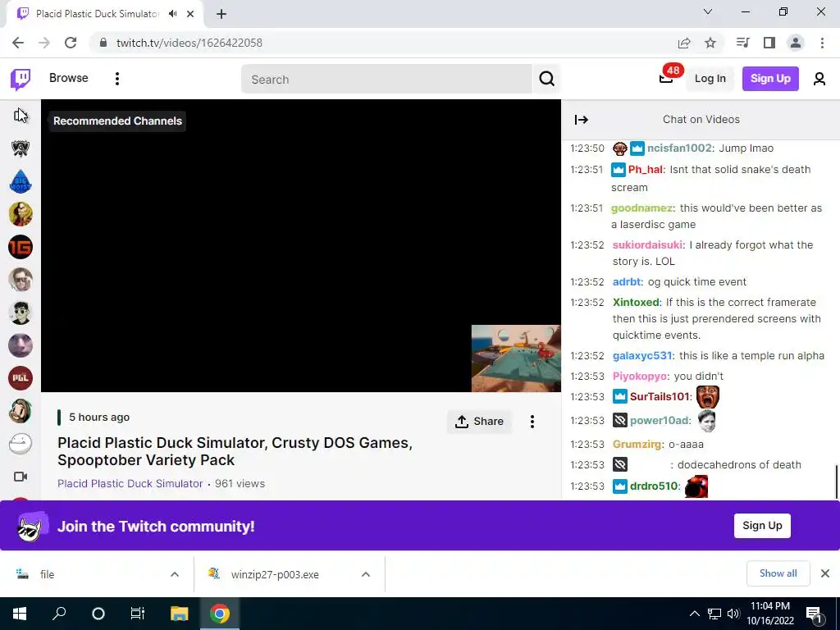
Task: Open a new browser tab
Action: (x=221, y=15)
